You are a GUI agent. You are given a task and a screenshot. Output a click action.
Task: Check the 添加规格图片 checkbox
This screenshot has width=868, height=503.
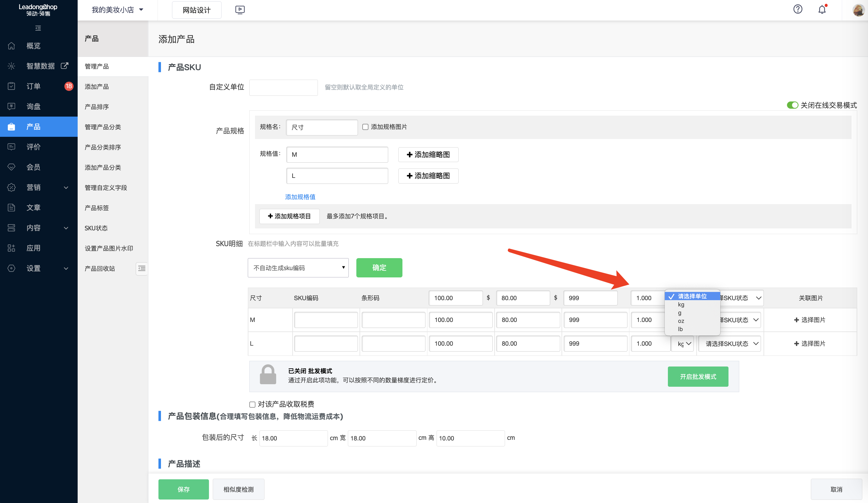click(365, 127)
